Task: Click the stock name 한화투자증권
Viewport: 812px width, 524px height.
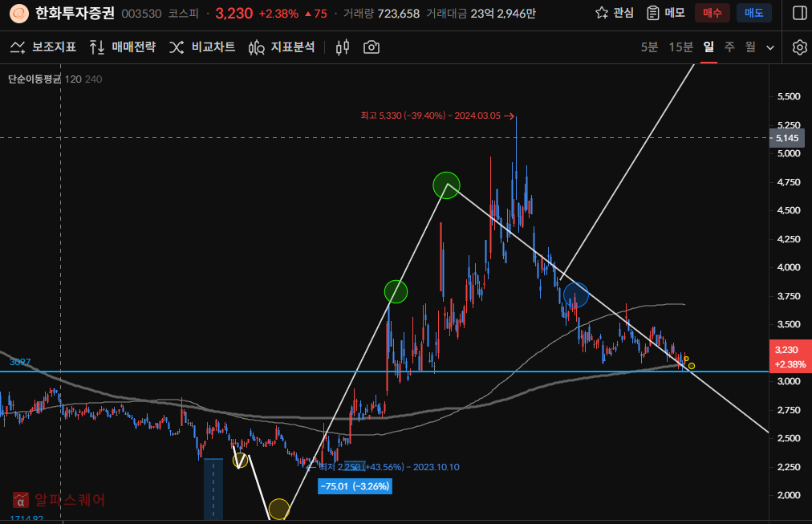Action: [75, 13]
